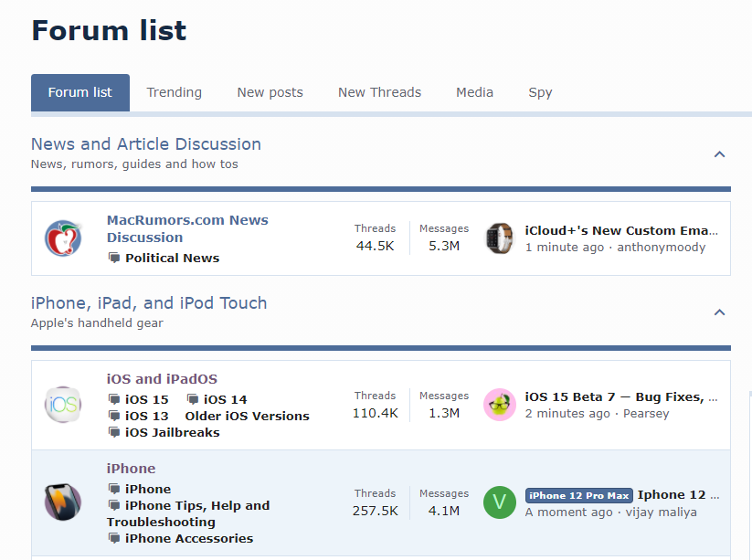Click the 'A moment ago' timestamp
This screenshot has height=560, width=752.
tap(568, 512)
